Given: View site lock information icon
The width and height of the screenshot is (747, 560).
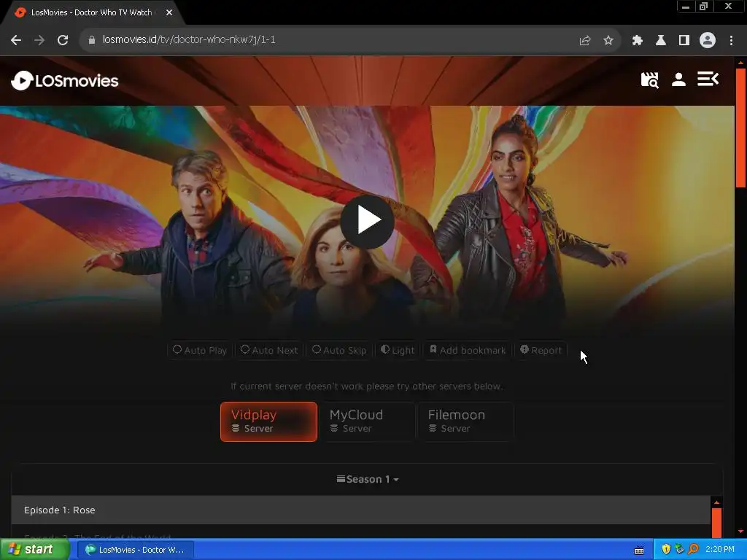Looking at the screenshot, I should pyautogui.click(x=92, y=40).
